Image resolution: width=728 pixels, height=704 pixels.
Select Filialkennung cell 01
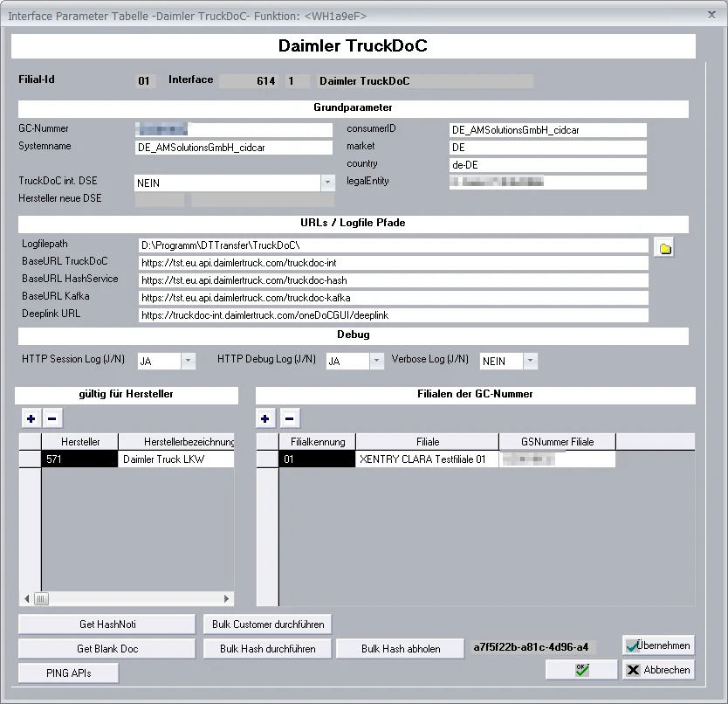coord(317,459)
